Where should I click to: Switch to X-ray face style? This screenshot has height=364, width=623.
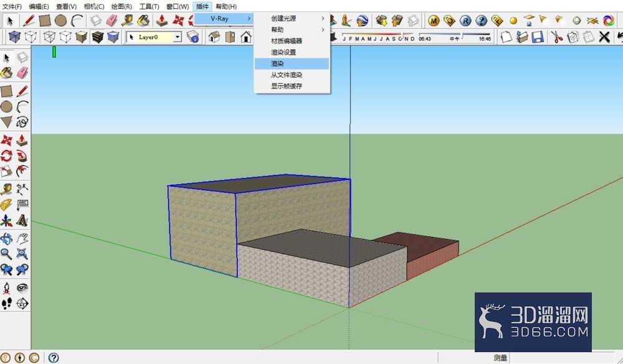(15, 37)
